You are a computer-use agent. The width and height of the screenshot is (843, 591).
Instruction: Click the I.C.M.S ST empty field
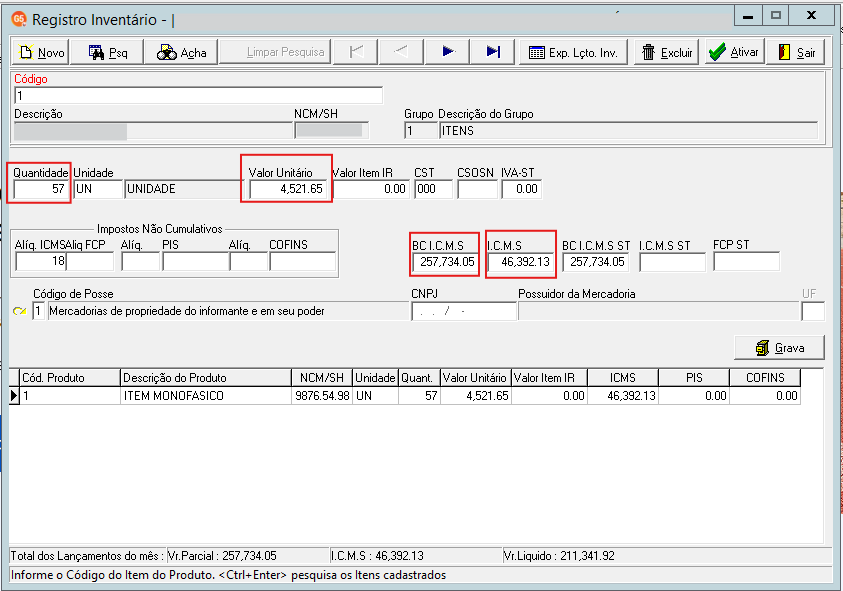[672, 262]
